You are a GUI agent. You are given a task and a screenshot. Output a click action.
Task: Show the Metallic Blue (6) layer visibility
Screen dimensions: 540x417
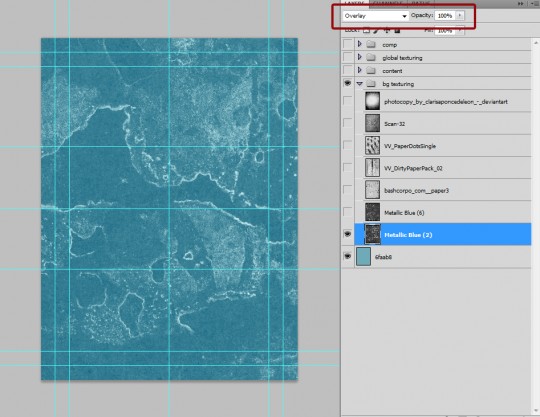pos(348,212)
